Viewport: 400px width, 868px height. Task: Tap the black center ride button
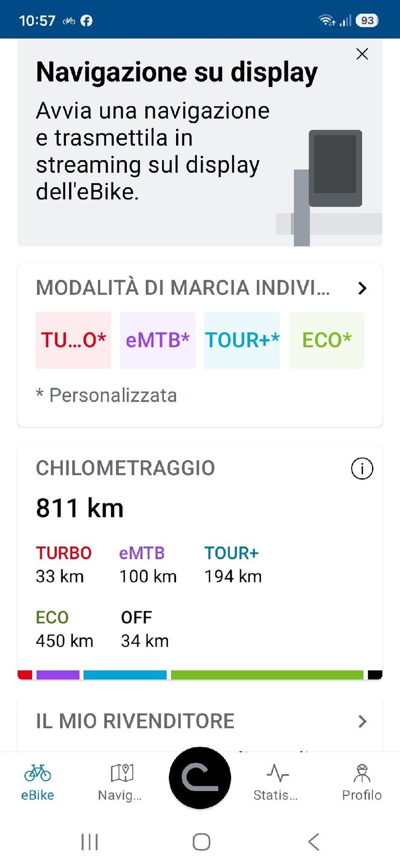pos(200,778)
